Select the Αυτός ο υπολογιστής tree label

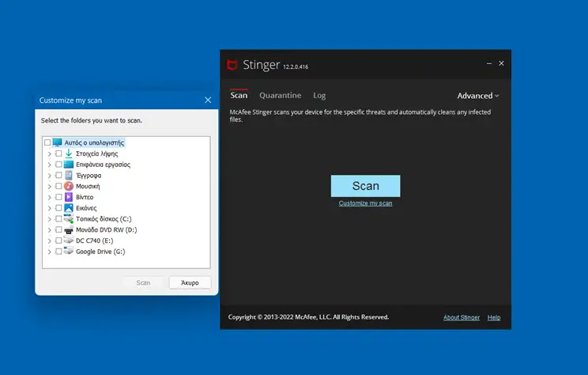coord(94,142)
